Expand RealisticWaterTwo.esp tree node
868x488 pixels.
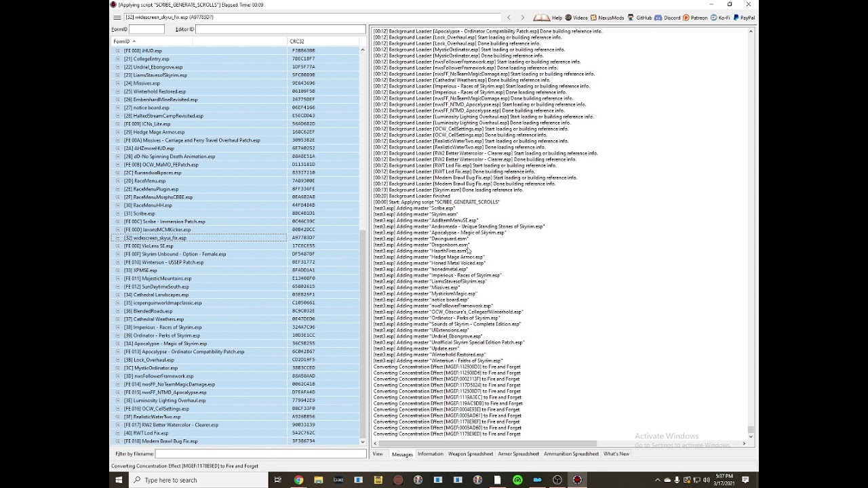pyautogui.click(x=117, y=417)
